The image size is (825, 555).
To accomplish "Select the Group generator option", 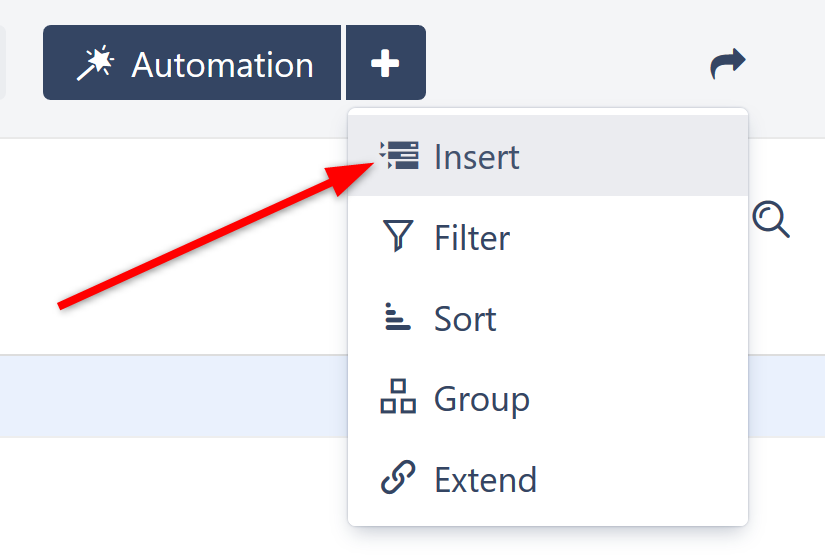I will pos(481,399).
